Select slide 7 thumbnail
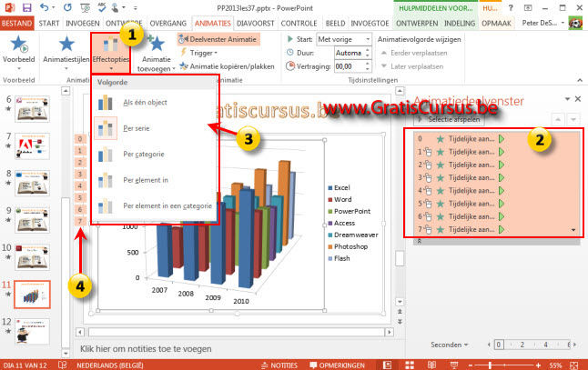The width and height of the screenshot is (588, 370). tap(32, 145)
